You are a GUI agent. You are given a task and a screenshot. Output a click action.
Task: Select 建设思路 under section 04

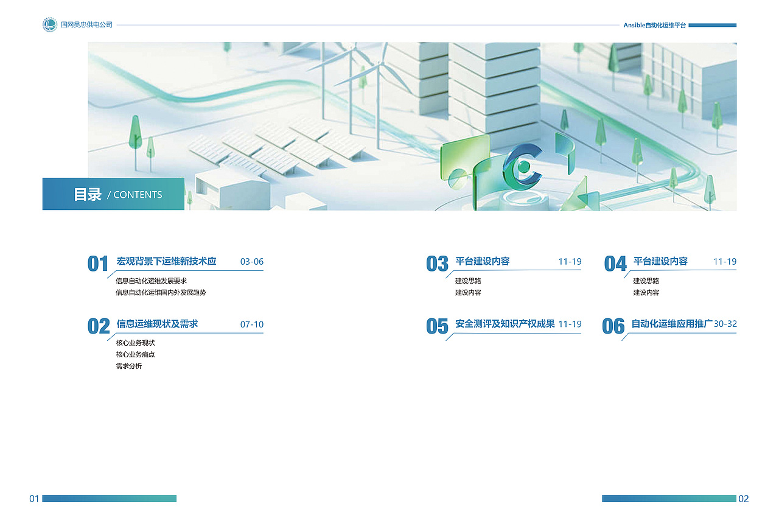click(x=646, y=281)
